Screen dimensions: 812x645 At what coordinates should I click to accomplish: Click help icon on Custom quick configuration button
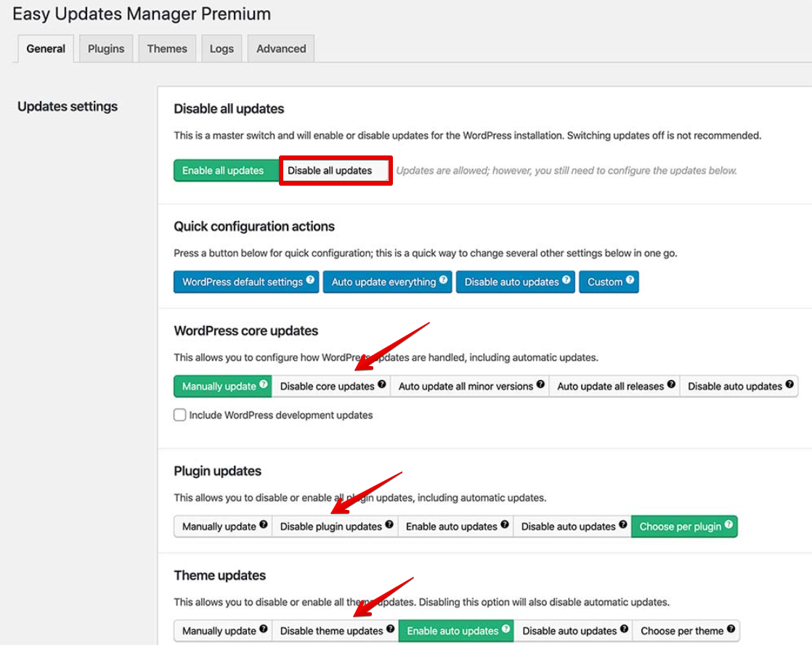pyautogui.click(x=630, y=280)
